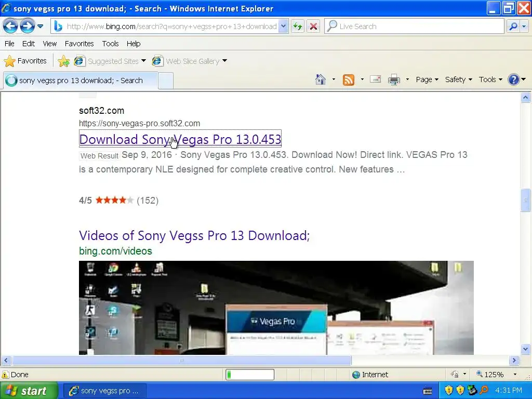Go forward with the Forward arrow button
This screenshot has width=532, height=399.
click(x=27, y=26)
